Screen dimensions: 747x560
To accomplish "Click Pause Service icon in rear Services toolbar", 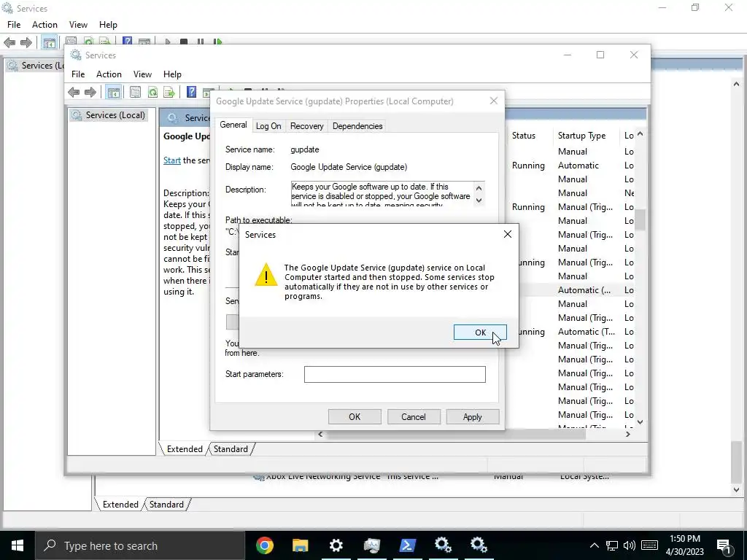I will click(201, 42).
